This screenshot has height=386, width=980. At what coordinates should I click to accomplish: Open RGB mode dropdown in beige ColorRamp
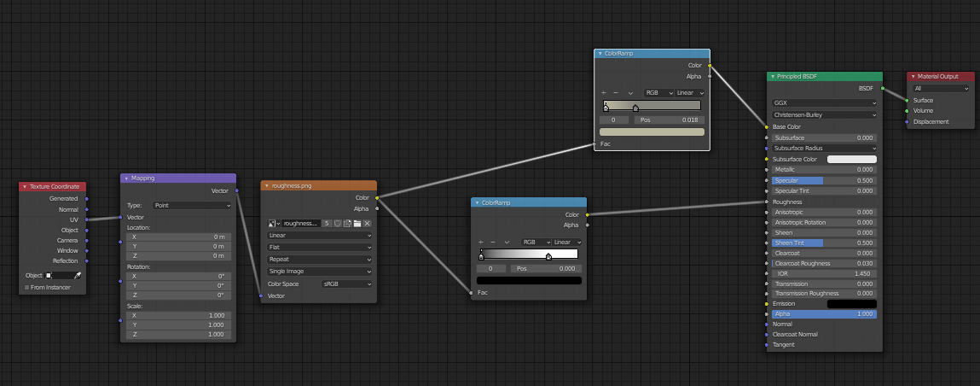[658, 92]
